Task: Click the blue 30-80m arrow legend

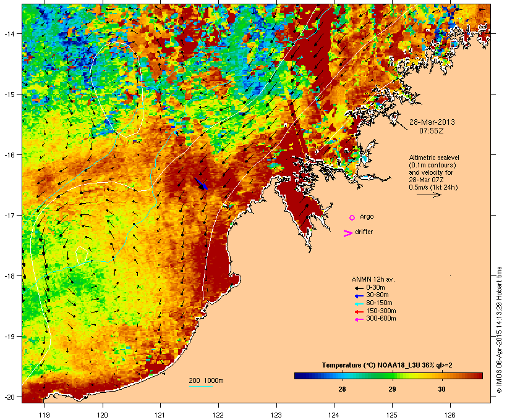Action: [359, 296]
